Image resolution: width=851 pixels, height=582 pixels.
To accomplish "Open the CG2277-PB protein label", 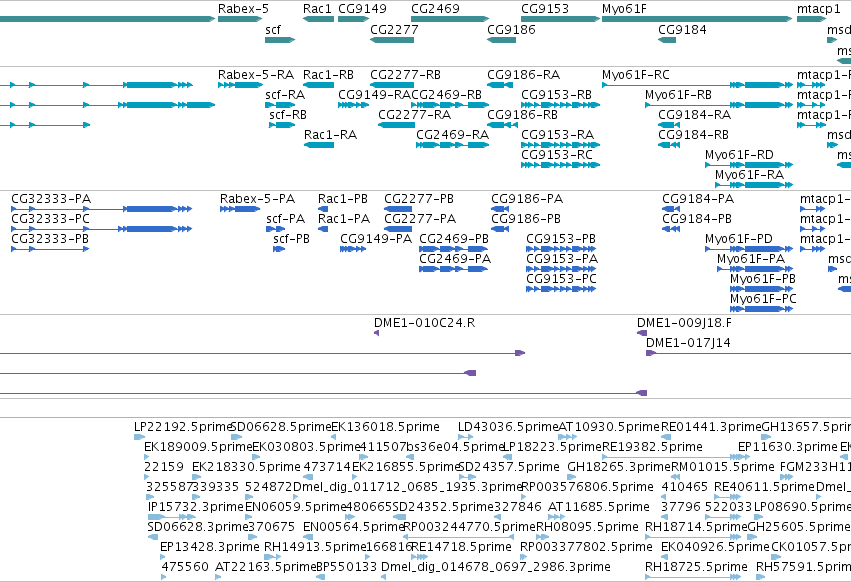I will tap(418, 199).
